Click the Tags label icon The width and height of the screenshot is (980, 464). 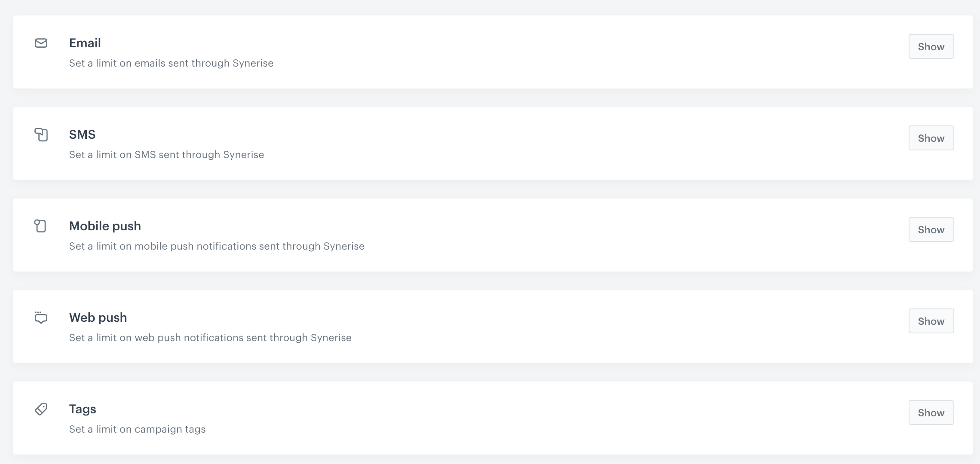pos(41,409)
